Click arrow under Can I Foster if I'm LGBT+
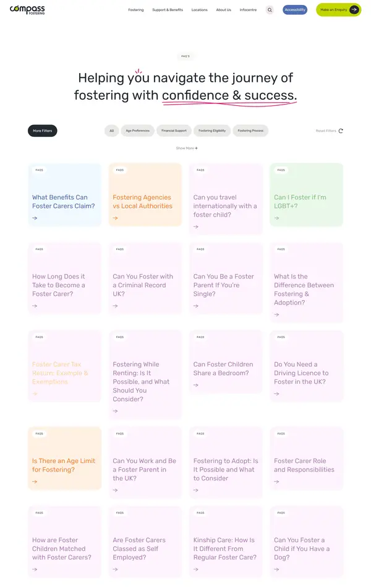Viewport: 371px width, 588px height. tap(276, 218)
